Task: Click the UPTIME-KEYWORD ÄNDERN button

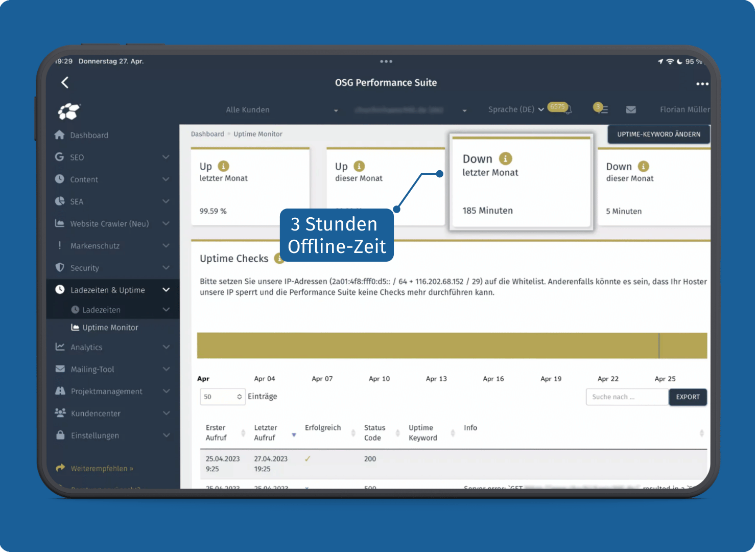Action: (x=658, y=134)
